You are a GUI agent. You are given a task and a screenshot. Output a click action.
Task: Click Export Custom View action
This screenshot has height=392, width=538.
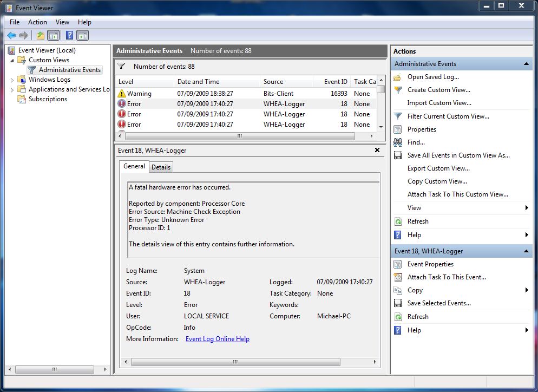click(x=438, y=168)
